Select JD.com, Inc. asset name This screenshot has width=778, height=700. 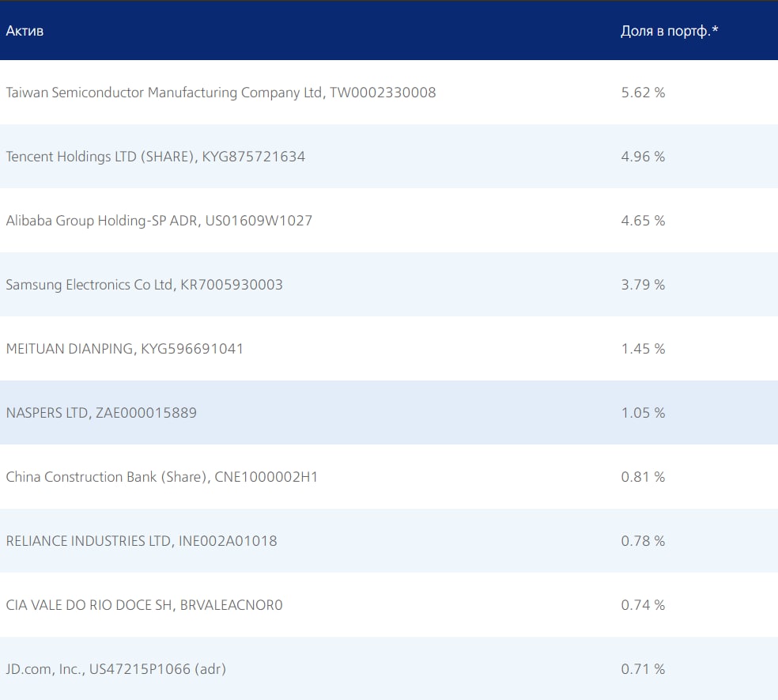click(116, 668)
